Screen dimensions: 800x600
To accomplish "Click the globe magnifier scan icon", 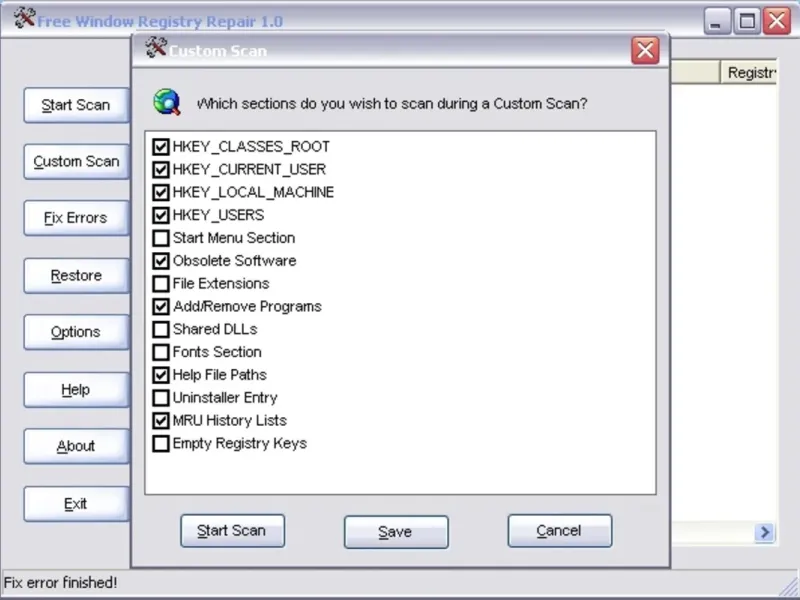I will 167,102.
